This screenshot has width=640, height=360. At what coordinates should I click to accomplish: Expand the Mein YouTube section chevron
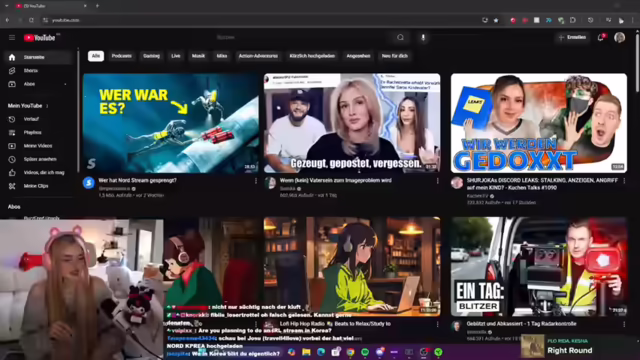pyautogui.click(x=47, y=106)
